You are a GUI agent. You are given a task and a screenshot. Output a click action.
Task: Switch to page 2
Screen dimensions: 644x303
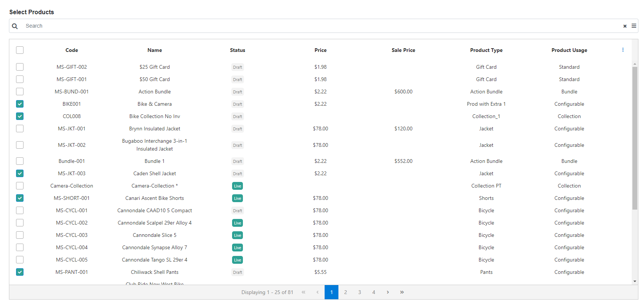pos(346,292)
